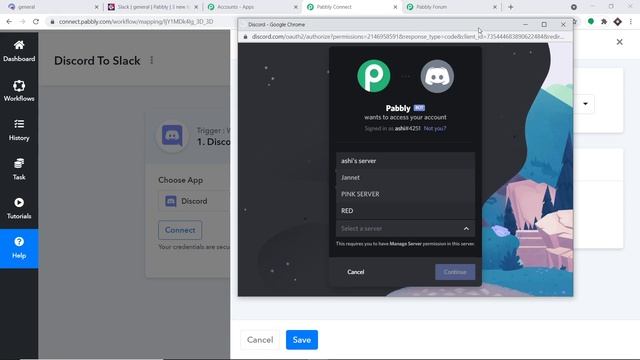Open the Choose App Discord dropdown

194,201
